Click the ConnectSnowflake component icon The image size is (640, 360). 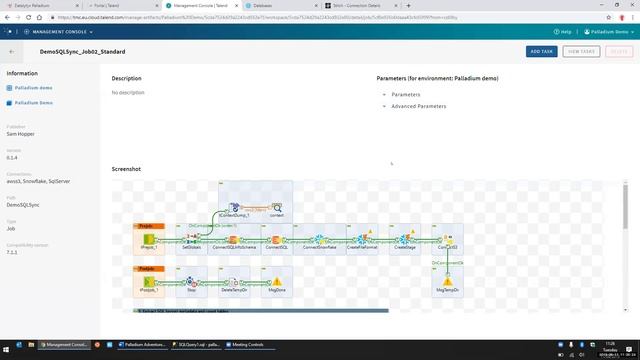pos(319,240)
